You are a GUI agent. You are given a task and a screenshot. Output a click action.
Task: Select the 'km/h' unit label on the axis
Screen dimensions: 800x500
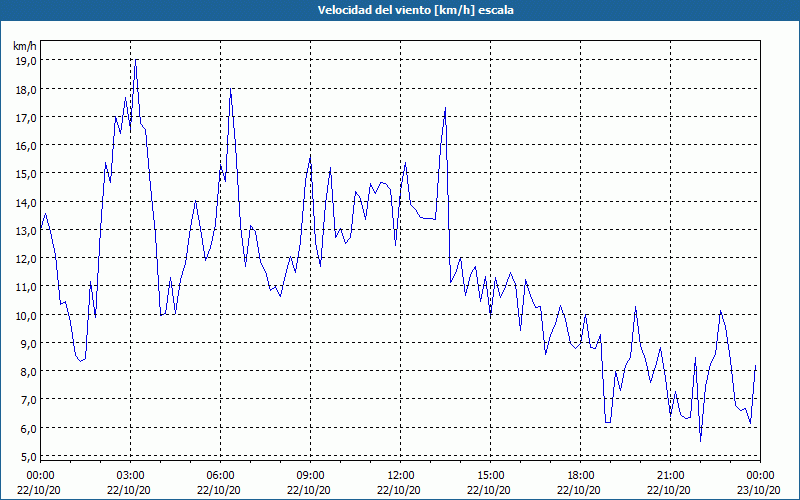coord(25,46)
